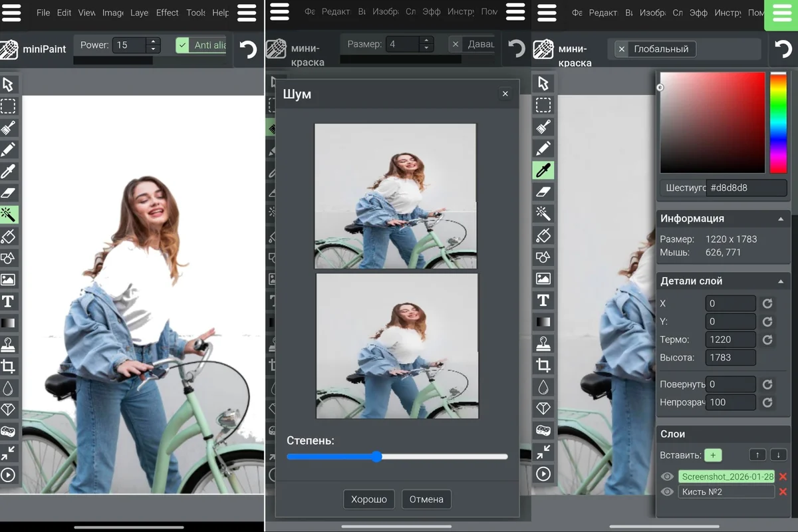Collapse the Детали слой panel

[x=781, y=281]
